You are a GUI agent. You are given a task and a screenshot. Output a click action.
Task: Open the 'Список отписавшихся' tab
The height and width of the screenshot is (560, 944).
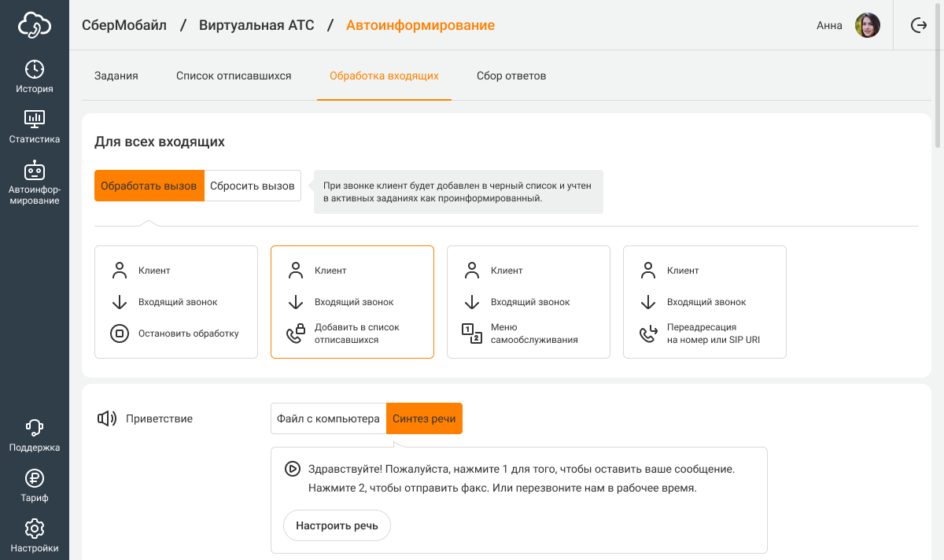[234, 76]
